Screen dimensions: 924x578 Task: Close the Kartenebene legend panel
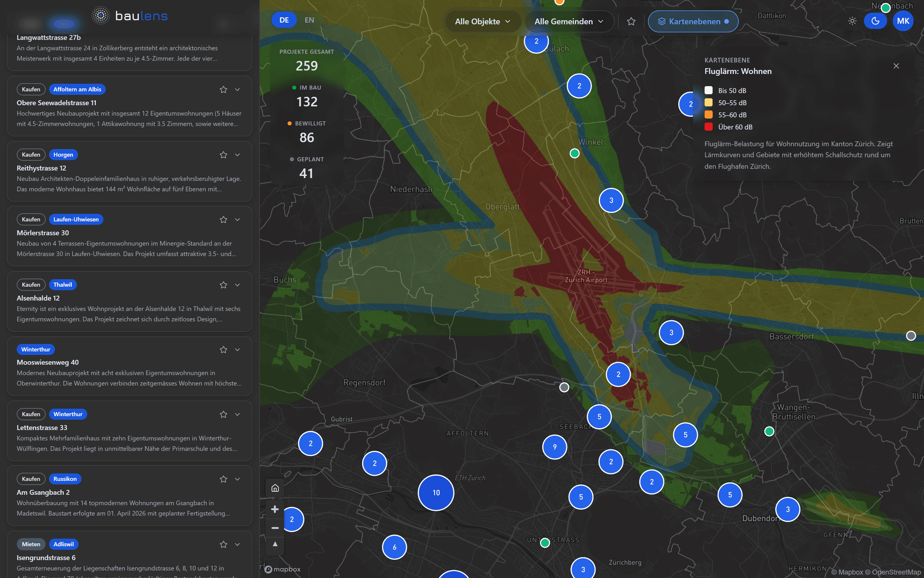[896, 66]
